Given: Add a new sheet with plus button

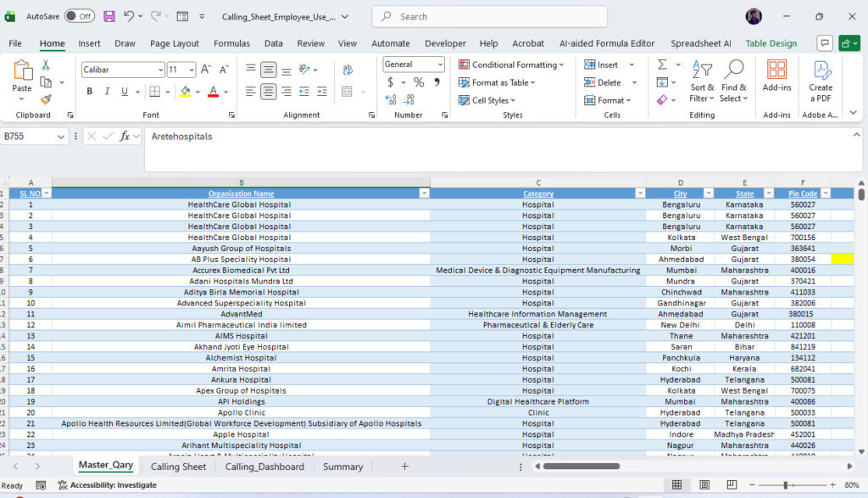Looking at the screenshot, I should (x=404, y=467).
